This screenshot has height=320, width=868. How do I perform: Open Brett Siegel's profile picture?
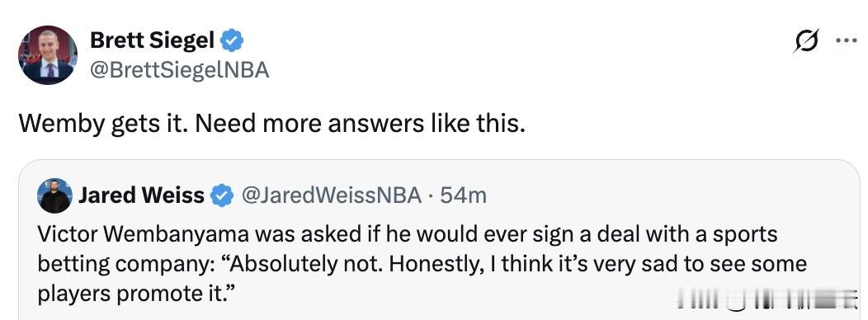point(48,54)
